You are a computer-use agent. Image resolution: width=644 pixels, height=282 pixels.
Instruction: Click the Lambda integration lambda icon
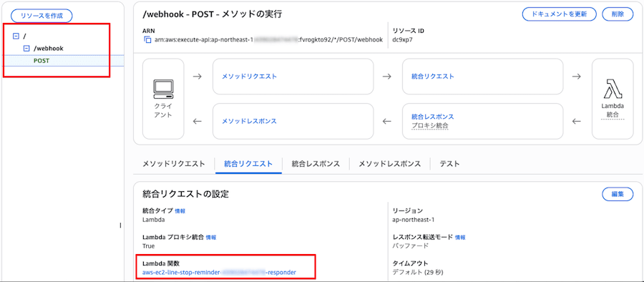[x=613, y=89]
